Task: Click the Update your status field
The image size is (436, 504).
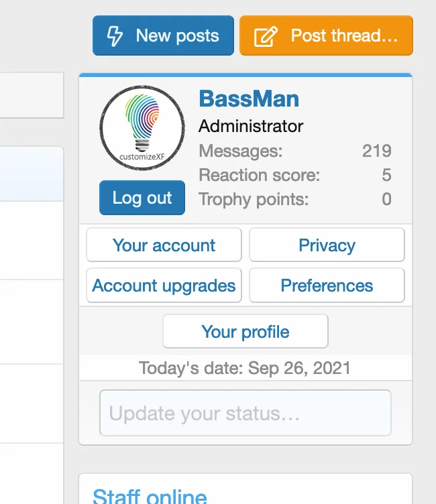Action: (x=246, y=414)
